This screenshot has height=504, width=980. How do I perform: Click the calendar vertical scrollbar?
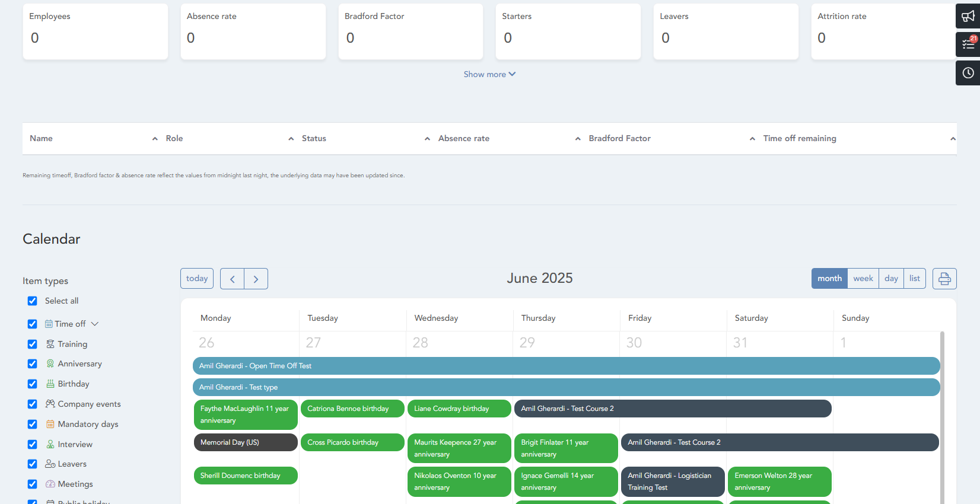pos(942,415)
